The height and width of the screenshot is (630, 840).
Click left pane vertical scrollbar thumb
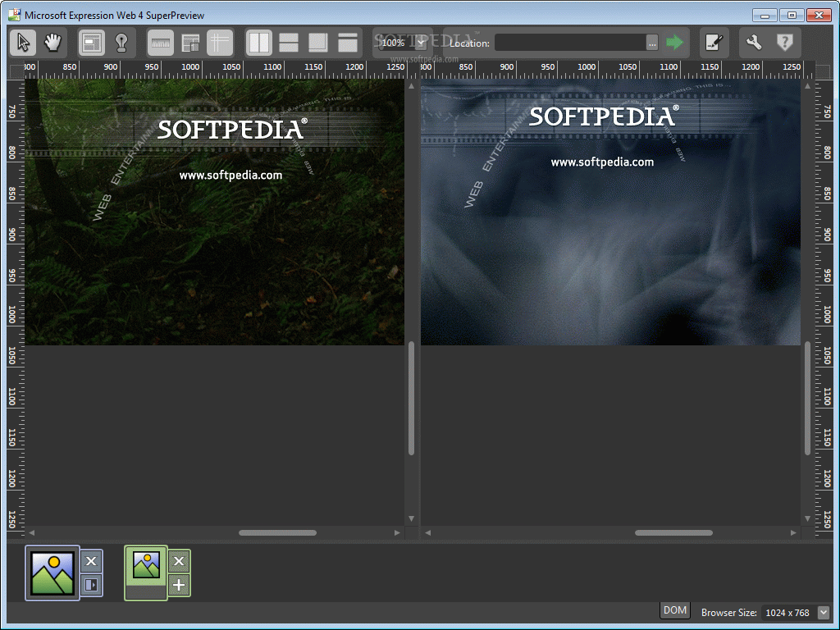coord(412,398)
